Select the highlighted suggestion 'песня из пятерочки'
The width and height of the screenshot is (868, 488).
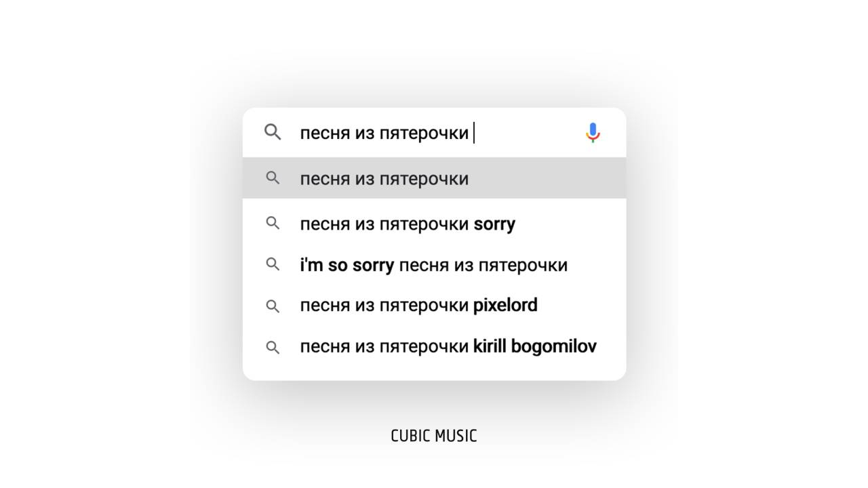pos(384,179)
